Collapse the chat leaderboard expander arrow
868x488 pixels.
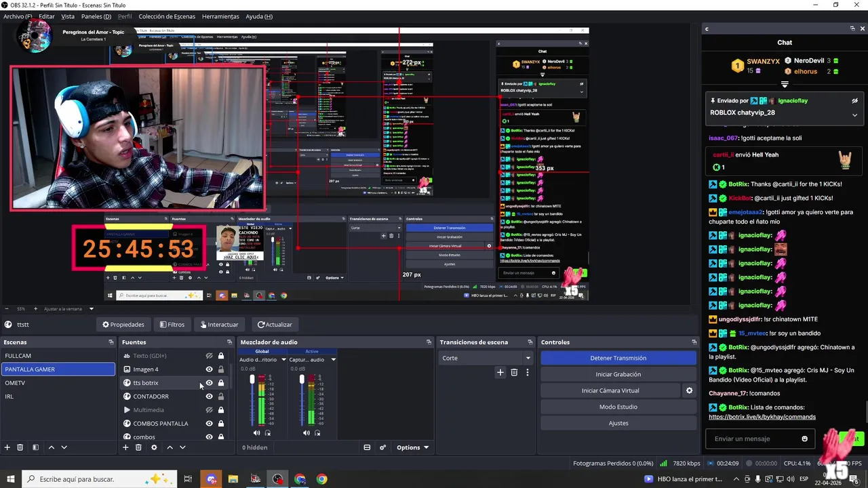tap(785, 85)
